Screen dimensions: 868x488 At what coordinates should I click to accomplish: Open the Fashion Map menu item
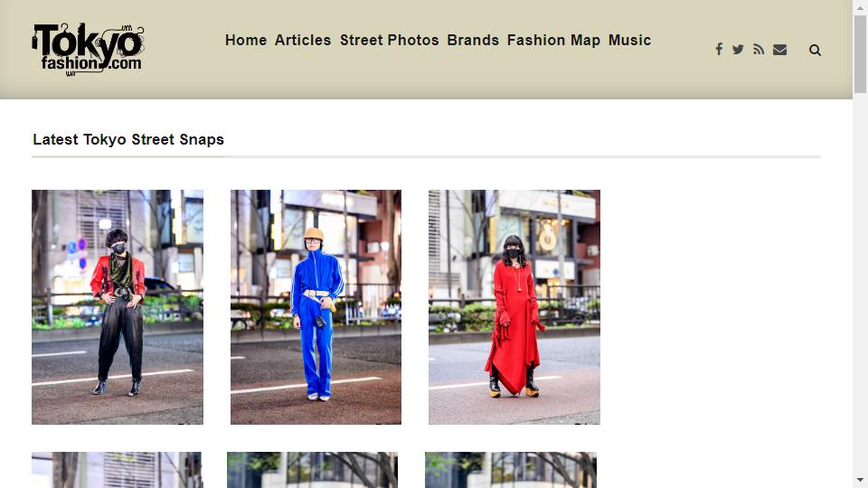553,40
